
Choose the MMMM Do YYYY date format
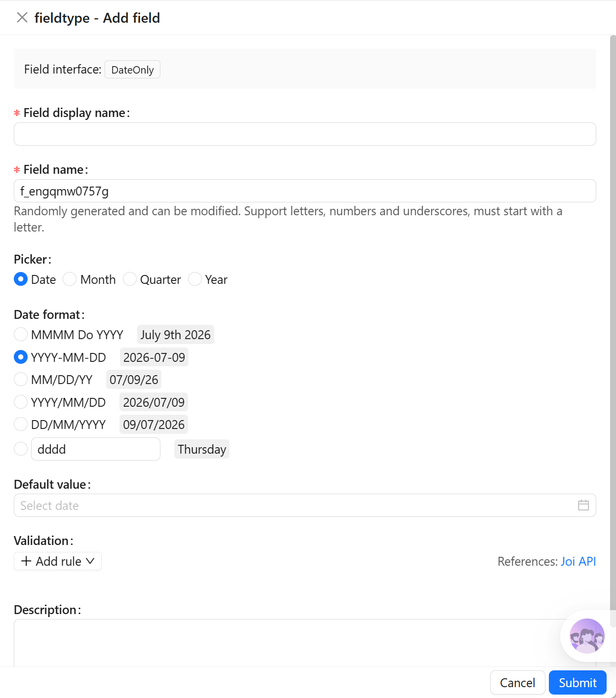[x=21, y=335]
